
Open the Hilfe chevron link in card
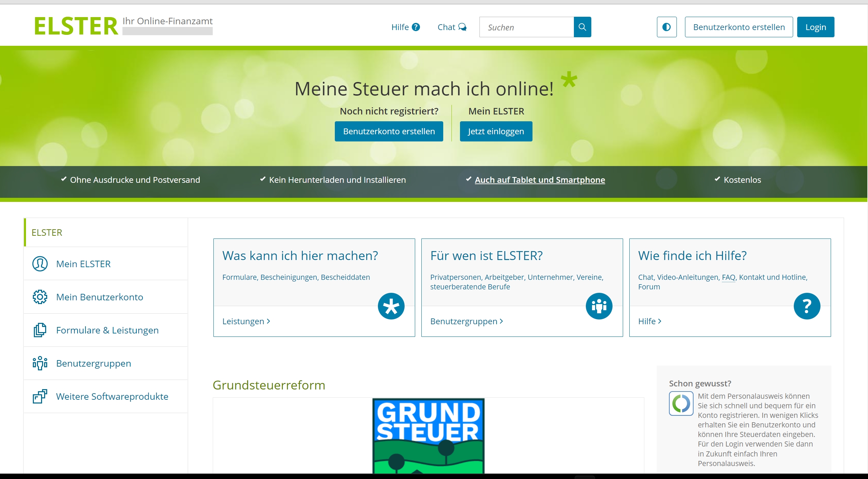tap(649, 321)
